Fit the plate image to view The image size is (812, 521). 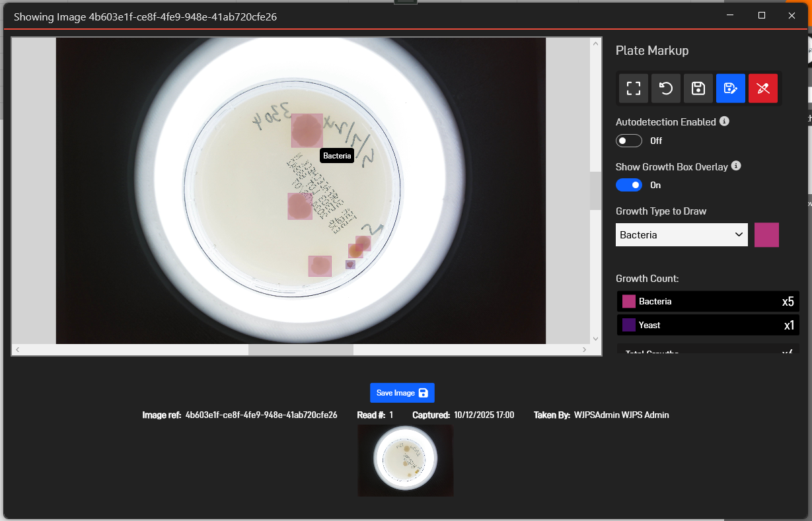[633, 88]
